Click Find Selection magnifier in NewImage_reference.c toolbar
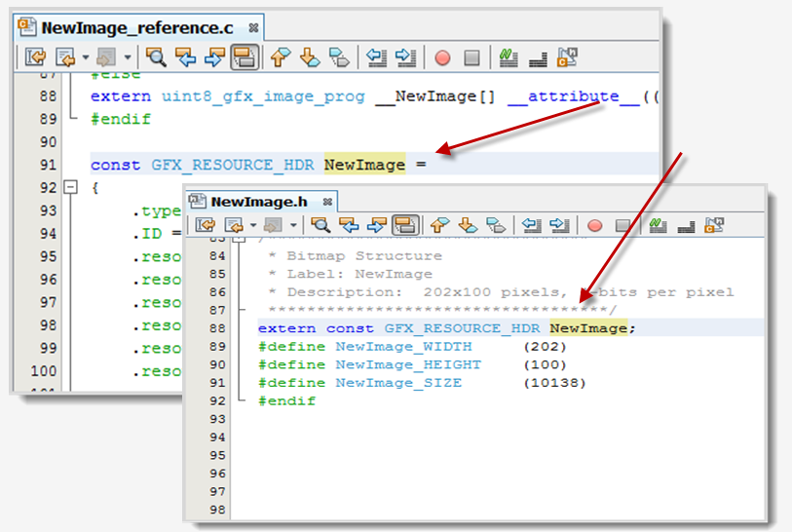 tap(157, 57)
